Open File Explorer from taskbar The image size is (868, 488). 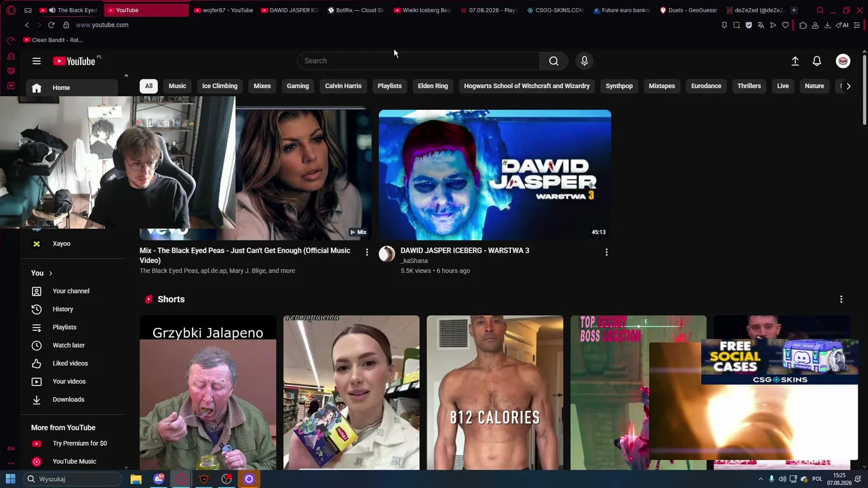pos(136,479)
